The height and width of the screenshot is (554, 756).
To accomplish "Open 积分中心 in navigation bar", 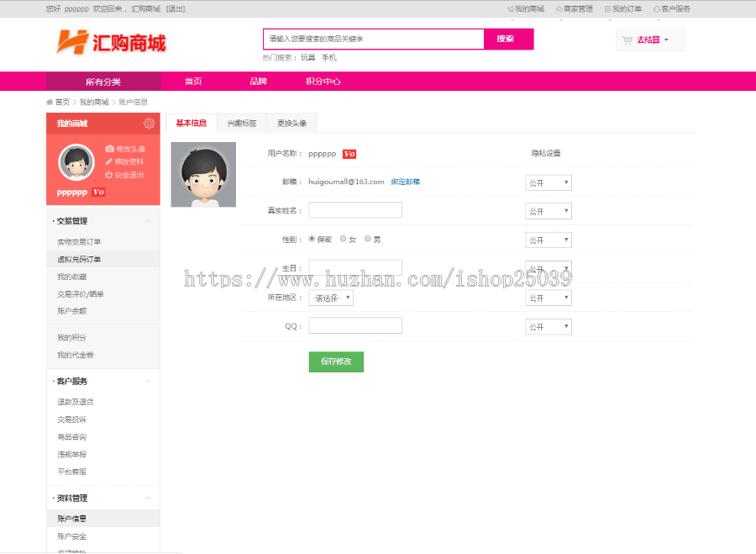I will pos(323,81).
